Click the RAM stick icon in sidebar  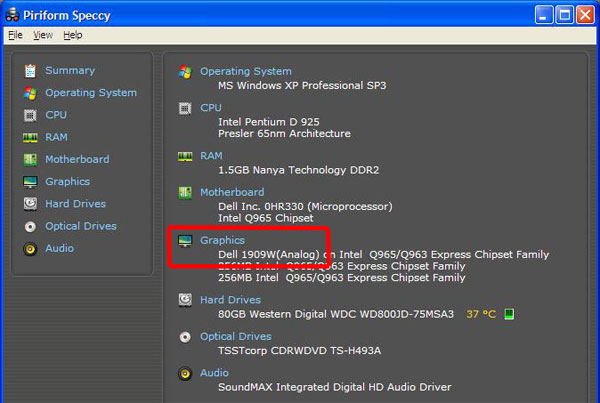coord(30,137)
